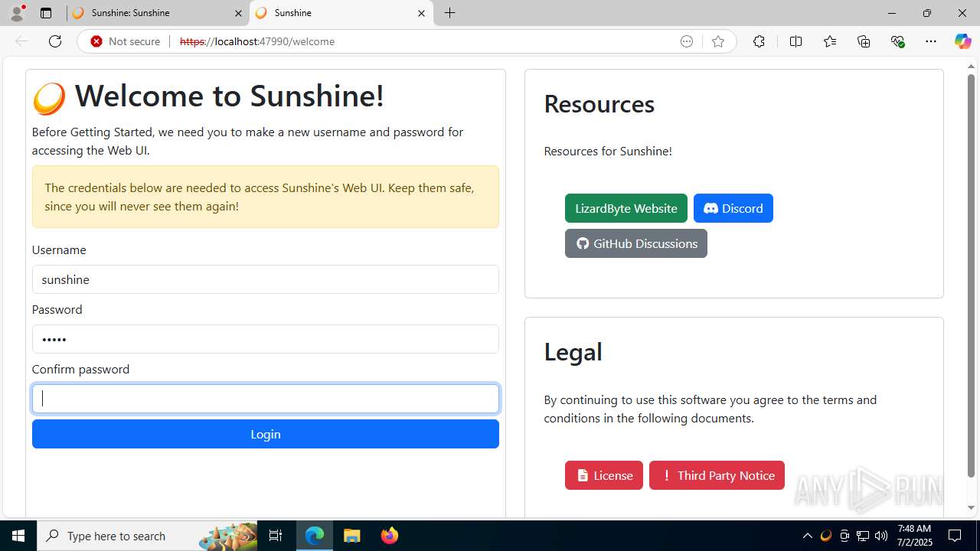Select the active 'Sunshine' tab
This screenshot has width=980, height=551.
tap(341, 13)
